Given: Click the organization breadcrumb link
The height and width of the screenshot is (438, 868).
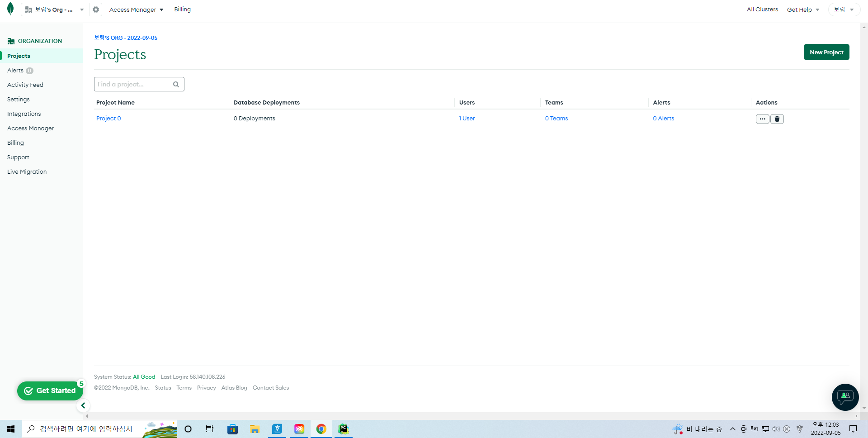Looking at the screenshot, I should point(126,38).
